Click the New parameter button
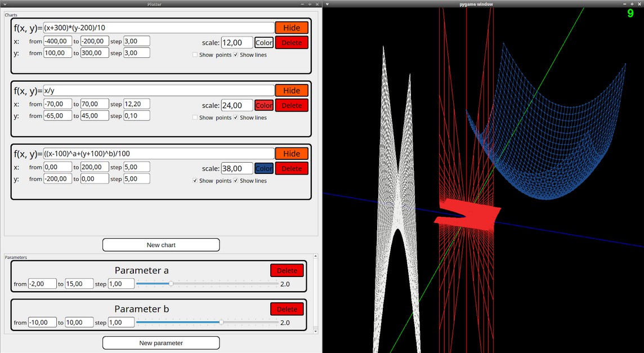The width and height of the screenshot is (644, 353). pyautogui.click(x=161, y=343)
